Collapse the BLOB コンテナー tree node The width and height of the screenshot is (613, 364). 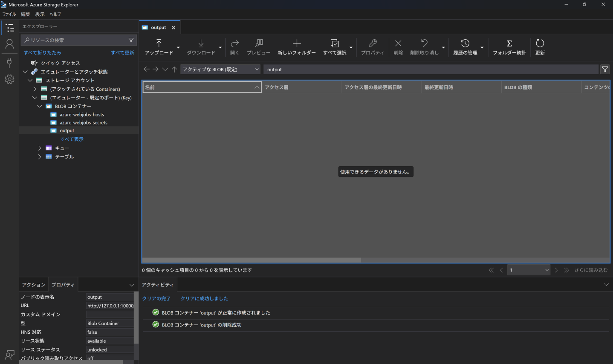40,106
